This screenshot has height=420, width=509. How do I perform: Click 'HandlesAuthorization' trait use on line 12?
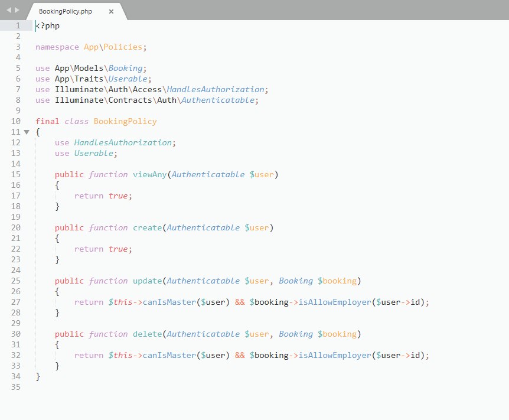tap(123, 142)
